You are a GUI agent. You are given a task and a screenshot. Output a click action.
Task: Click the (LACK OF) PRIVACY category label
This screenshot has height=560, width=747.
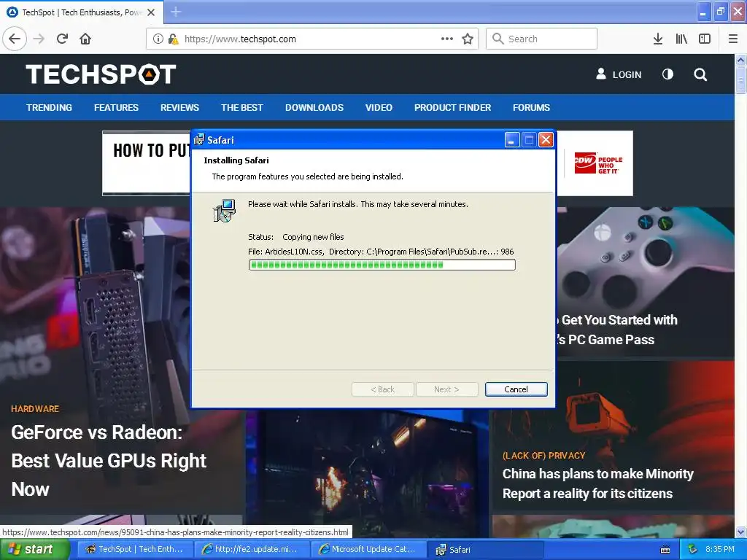pyautogui.click(x=543, y=455)
